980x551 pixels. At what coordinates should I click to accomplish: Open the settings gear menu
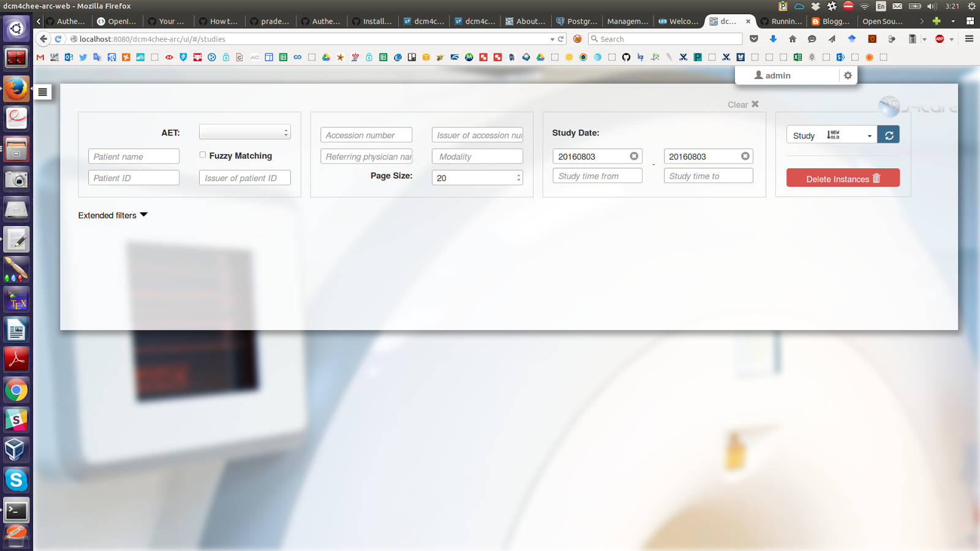click(848, 75)
